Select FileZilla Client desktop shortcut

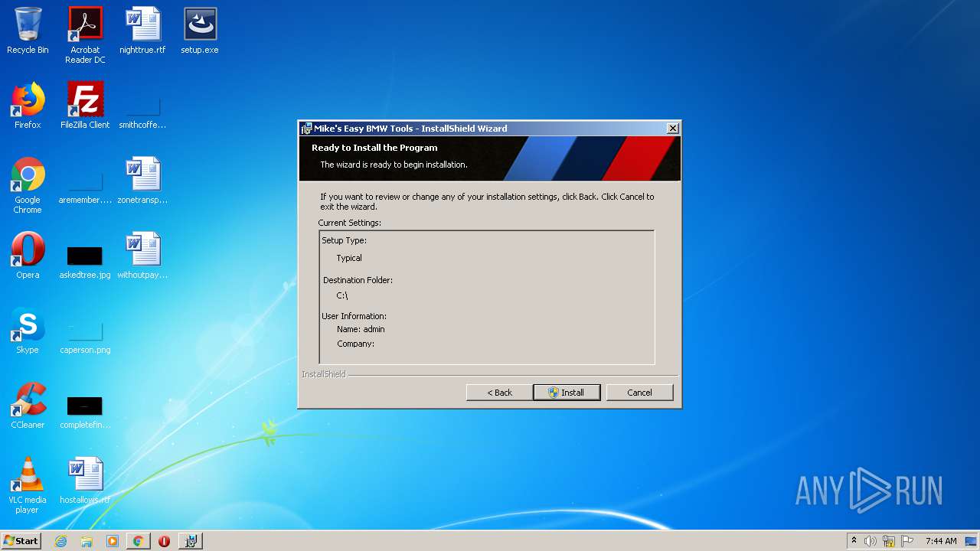click(x=85, y=106)
